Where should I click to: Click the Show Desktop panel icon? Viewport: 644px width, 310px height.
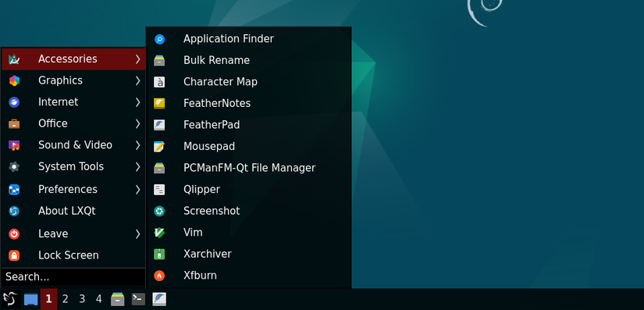[30, 299]
